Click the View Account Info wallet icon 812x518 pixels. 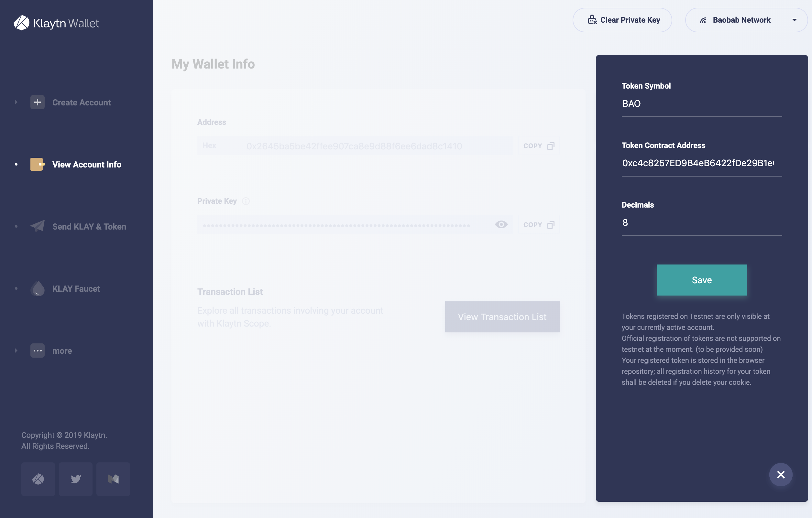pos(37,164)
